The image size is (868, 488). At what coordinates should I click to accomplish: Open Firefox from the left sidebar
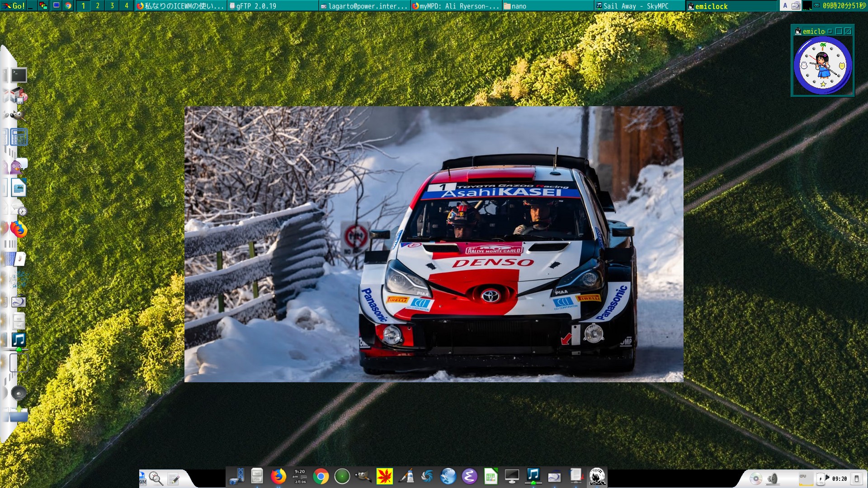[x=19, y=230]
